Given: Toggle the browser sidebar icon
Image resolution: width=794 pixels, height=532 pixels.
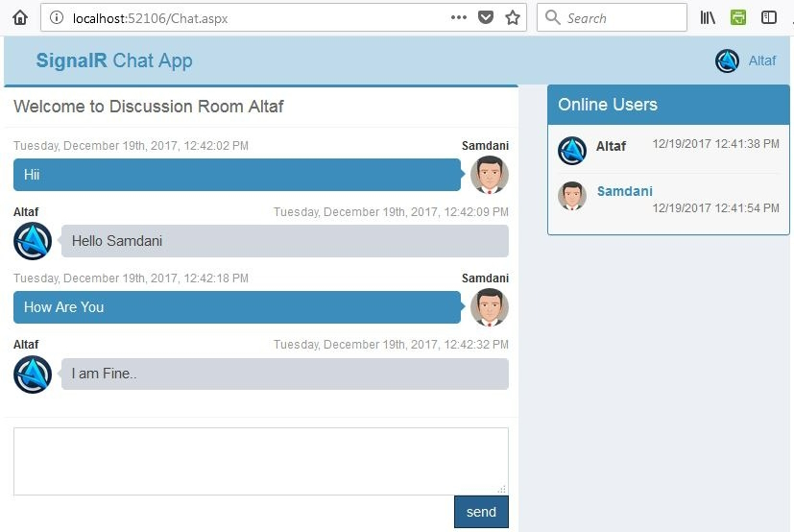Looking at the screenshot, I should tap(769, 17).
